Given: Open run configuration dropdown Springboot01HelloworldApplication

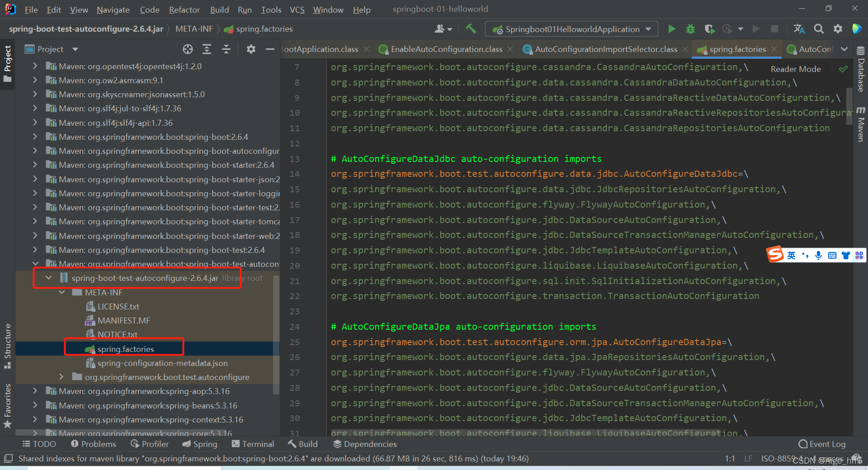Looking at the screenshot, I should coord(571,29).
